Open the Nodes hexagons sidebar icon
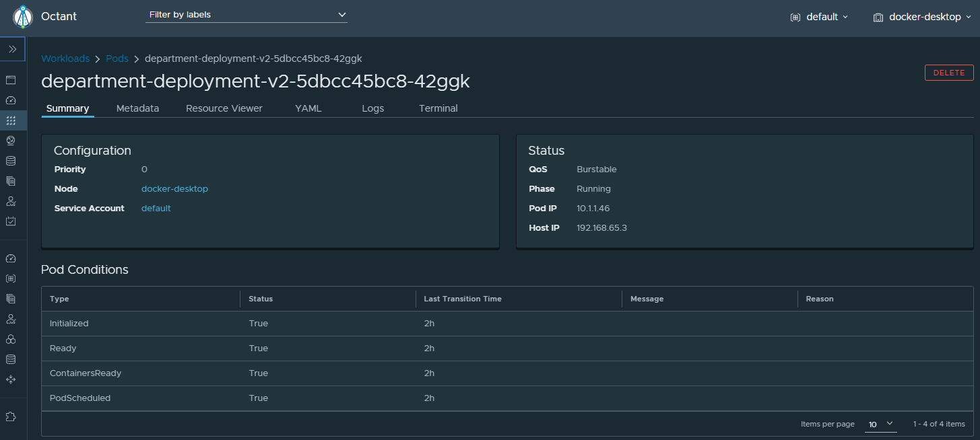The height and width of the screenshot is (440, 980). click(11, 339)
